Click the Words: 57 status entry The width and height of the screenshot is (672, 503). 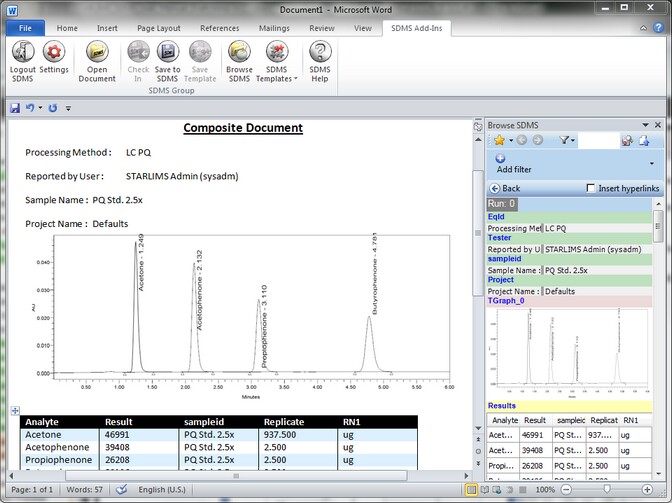[x=84, y=489]
